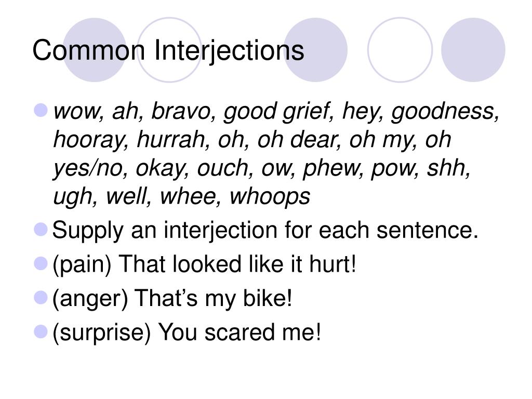Click the bullet before 'wow, ah, bravo'
This screenshot has height=399, width=532.
[x=41, y=110]
